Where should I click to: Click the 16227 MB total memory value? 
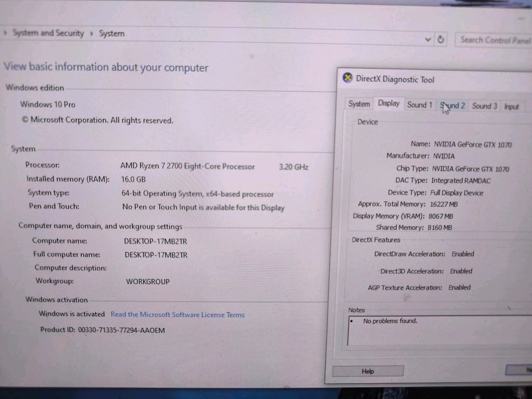click(444, 204)
